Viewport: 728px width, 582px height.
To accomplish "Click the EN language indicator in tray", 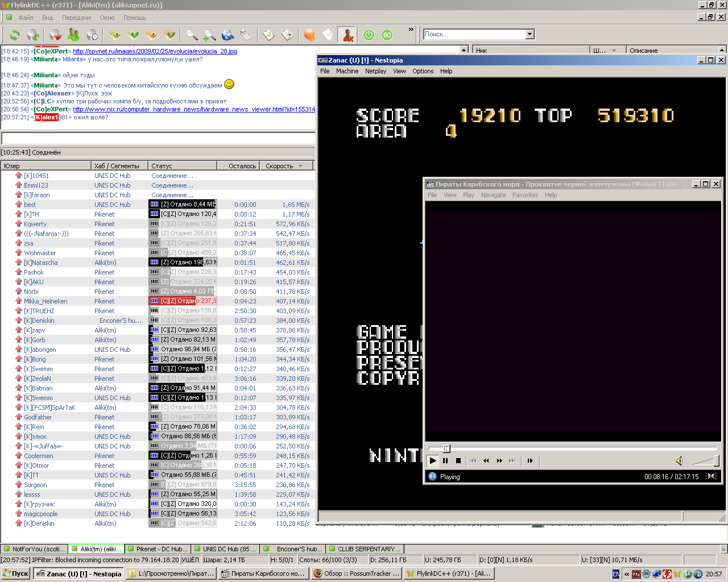I will pos(616,574).
